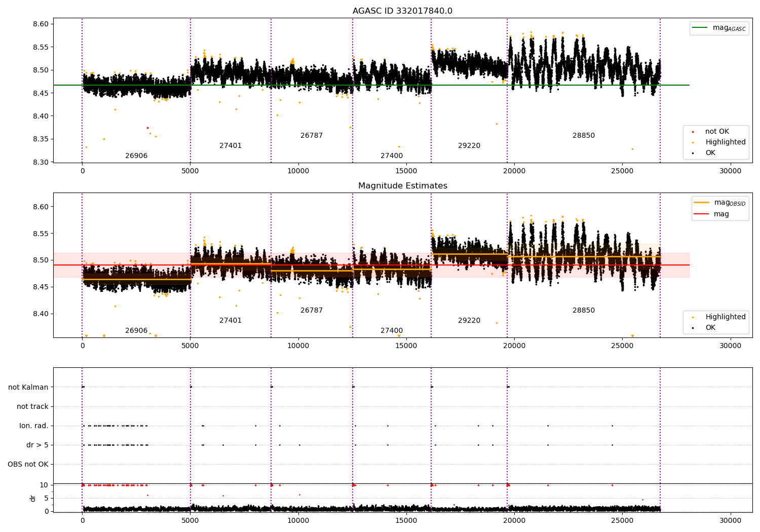The height and width of the screenshot is (532, 760).
Task: Click y-tick 8.40 on Magnitude Estimates plot
Action: pyautogui.click(x=41, y=314)
